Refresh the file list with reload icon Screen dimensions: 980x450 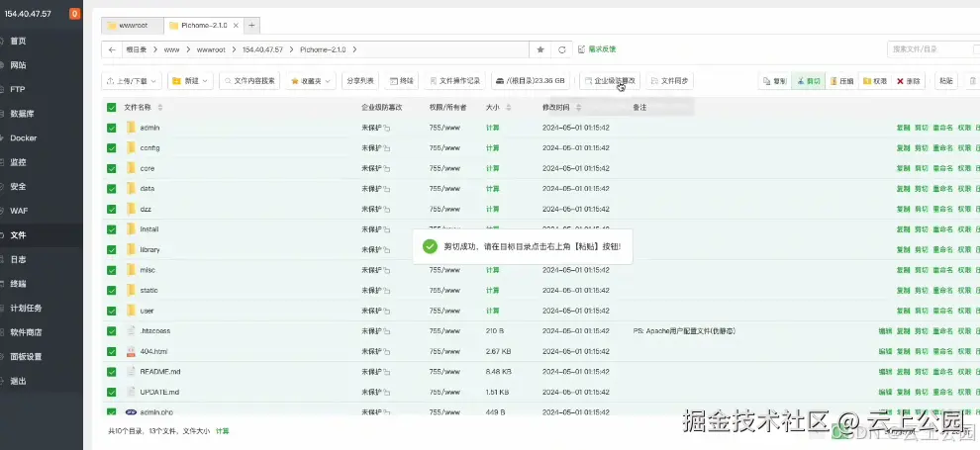[562, 49]
